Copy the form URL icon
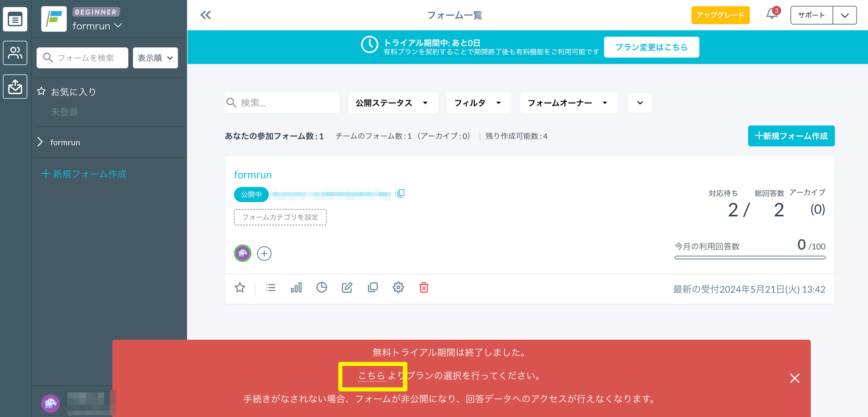Image resolution: width=868 pixels, height=417 pixels. coord(401,194)
